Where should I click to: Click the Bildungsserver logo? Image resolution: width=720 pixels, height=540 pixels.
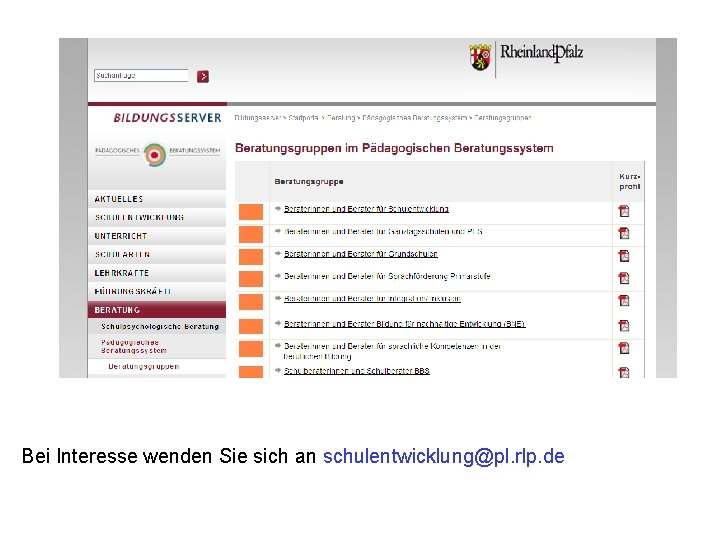point(167,118)
